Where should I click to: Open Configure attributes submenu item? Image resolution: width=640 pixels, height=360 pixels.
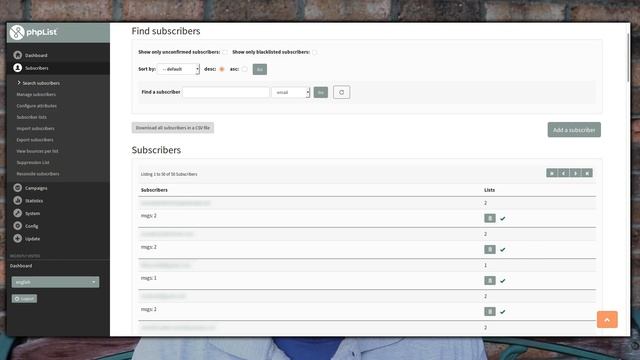pyautogui.click(x=36, y=106)
